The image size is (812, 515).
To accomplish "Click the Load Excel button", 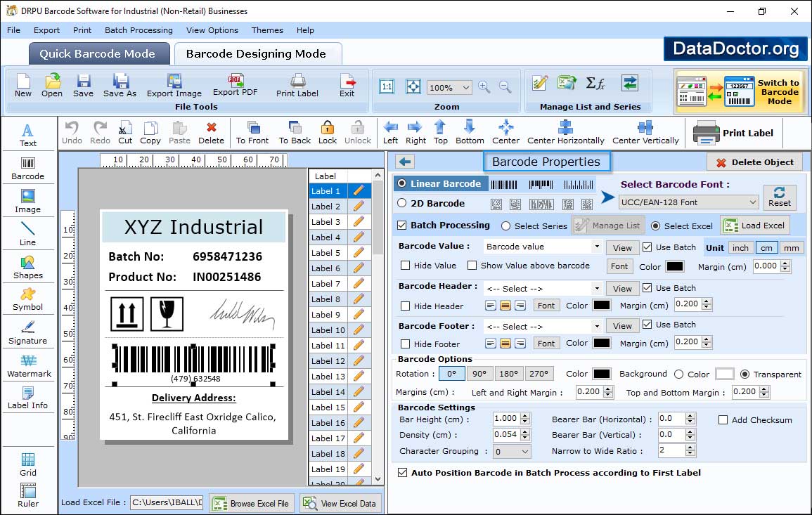I will pos(756,226).
